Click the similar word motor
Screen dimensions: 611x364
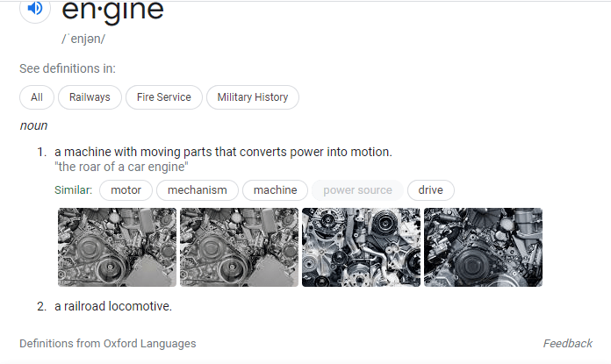pyautogui.click(x=126, y=190)
